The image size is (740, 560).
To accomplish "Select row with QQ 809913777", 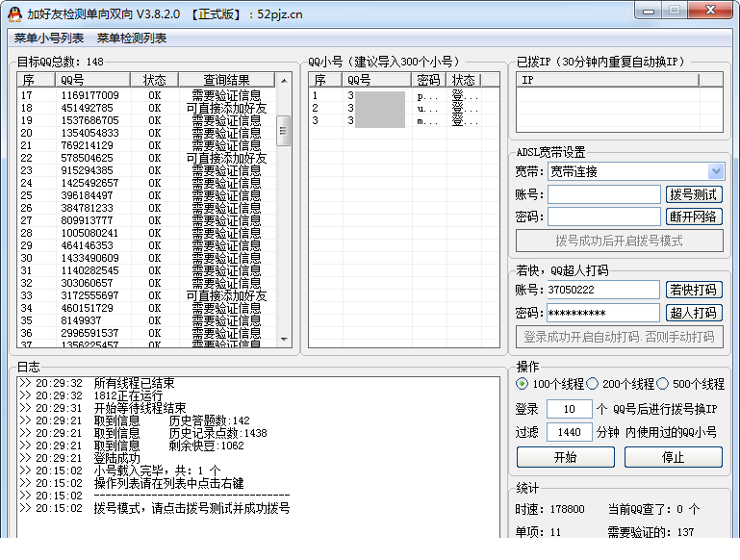I will click(x=146, y=220).
